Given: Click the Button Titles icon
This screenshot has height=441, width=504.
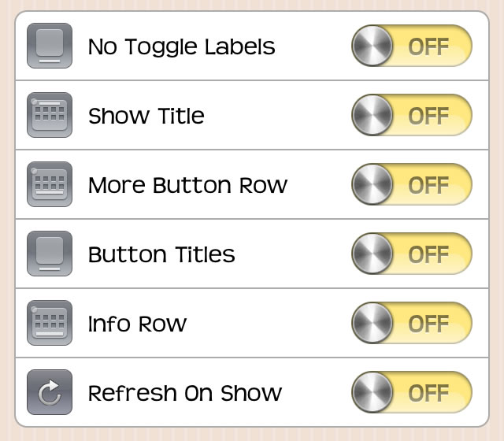Looking at the screenshot, I should coord(50,254).
